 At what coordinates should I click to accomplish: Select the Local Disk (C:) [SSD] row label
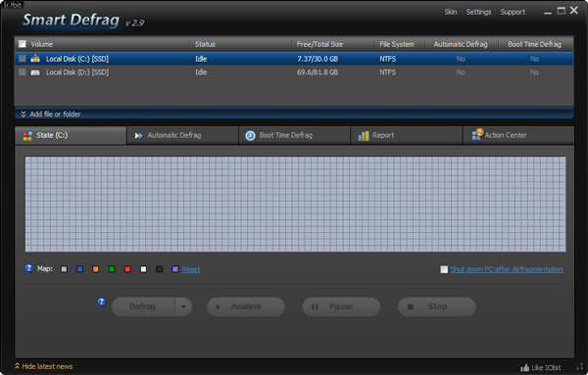[77, 59]
